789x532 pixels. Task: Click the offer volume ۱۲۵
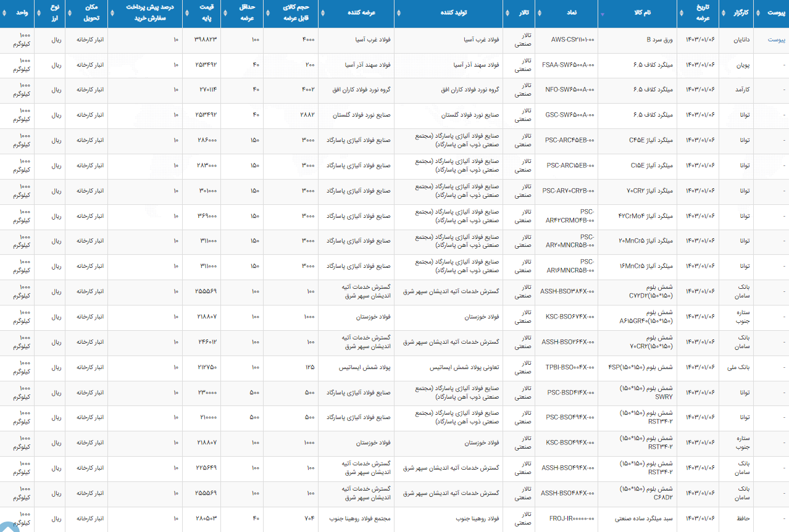pos(310,367)
